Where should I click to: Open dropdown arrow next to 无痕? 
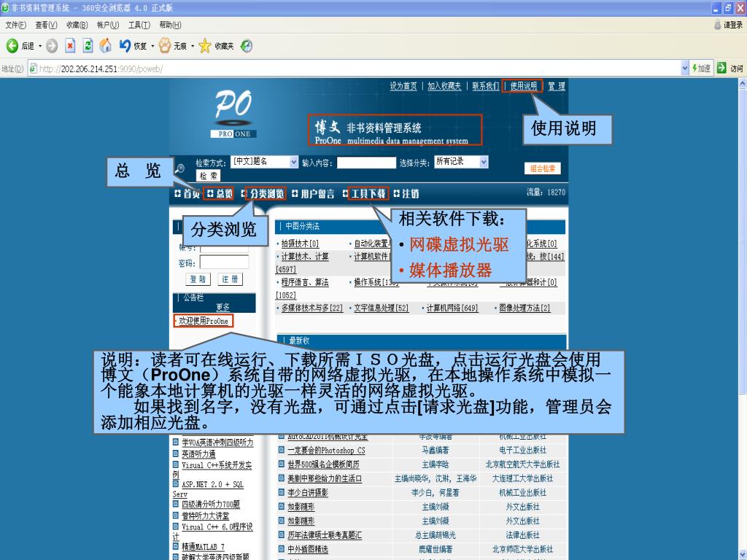pos(193,46)
